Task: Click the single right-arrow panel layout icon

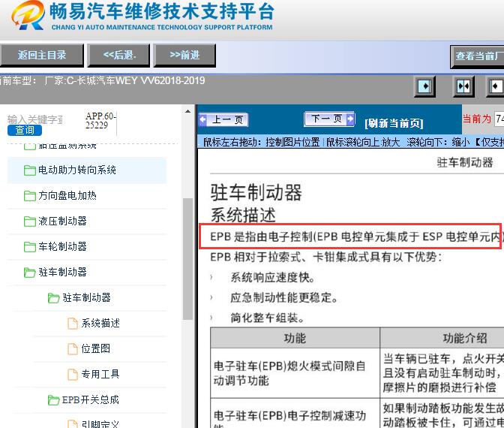Action: click(x=424, y=86)
